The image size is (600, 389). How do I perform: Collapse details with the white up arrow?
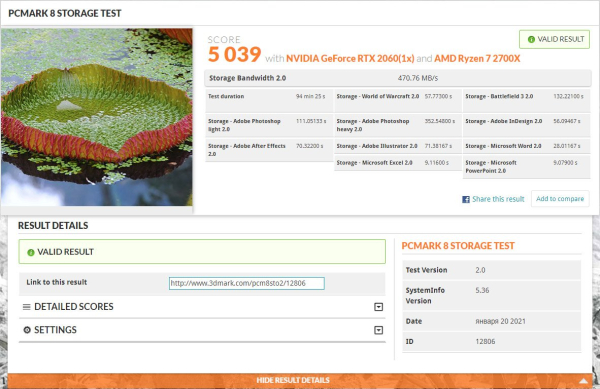[583, 381]
